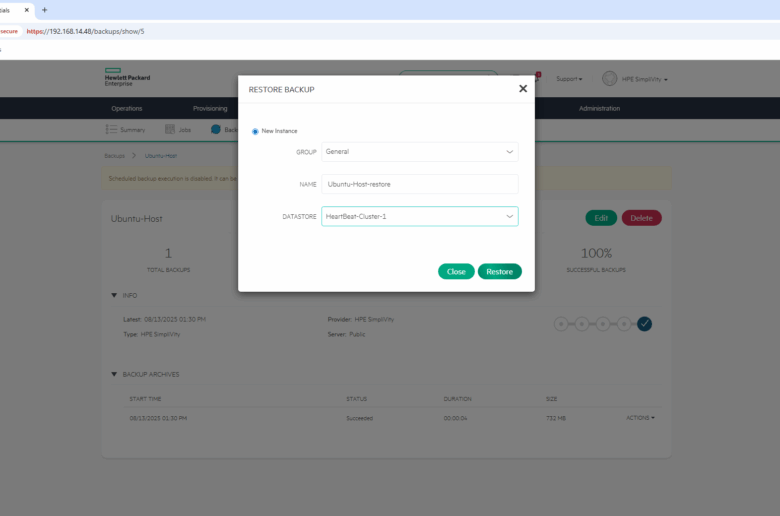Open the Actions dropdown for the backup archive
The height and width of the screenshot is (516, 780).
click(x=640, y=418)
